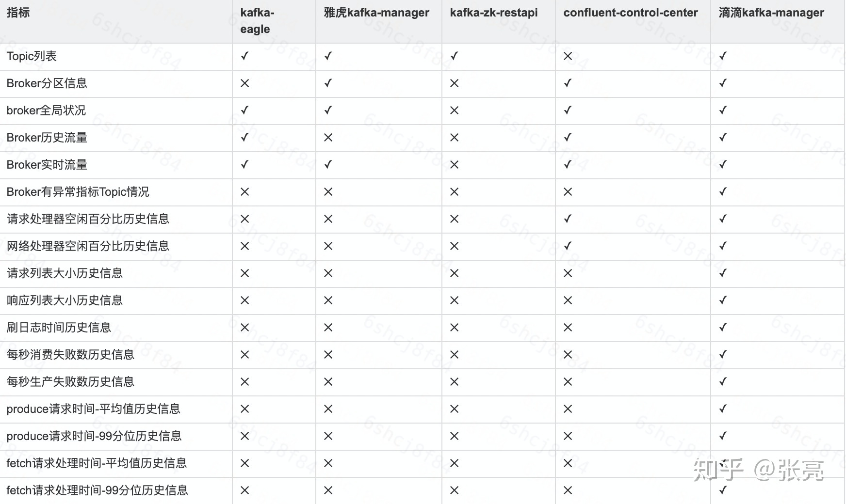Click checkmark for 请求处理器空闲百分比历史信息 under confluent-control-center
Screen dimensions: 846x504
(568, 219)
